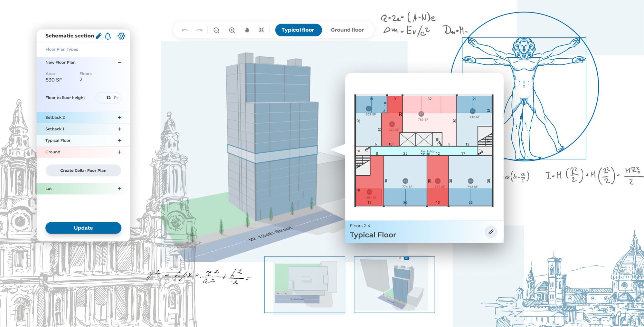Select the hand pan tool
The width and height of the screenshot is (644, 327).
coord(247,30)
